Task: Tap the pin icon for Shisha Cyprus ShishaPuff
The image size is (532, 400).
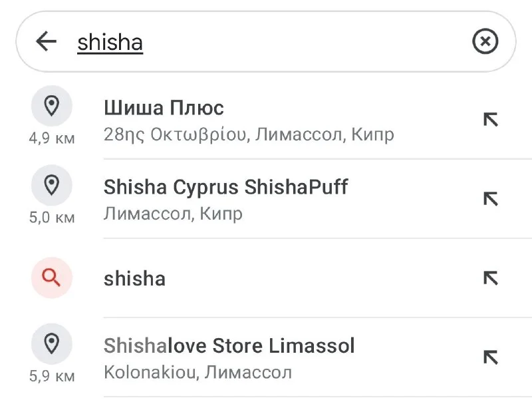Action: [51, 185]
